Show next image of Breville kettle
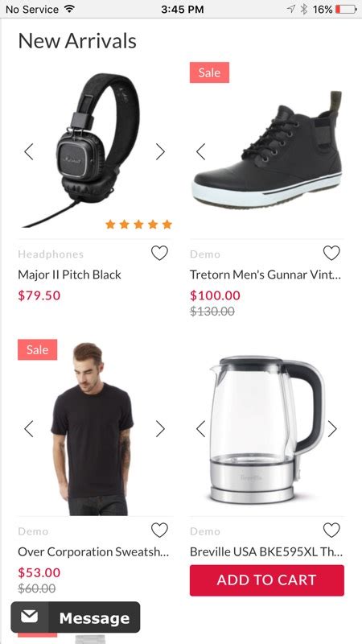This screenshot has height=644, width=362. tap(332, 429)
